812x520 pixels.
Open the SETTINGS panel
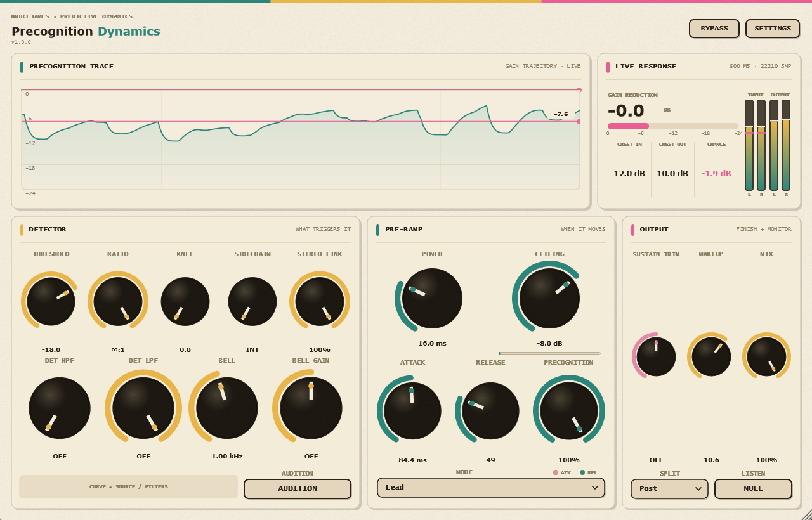pos(773,29)
